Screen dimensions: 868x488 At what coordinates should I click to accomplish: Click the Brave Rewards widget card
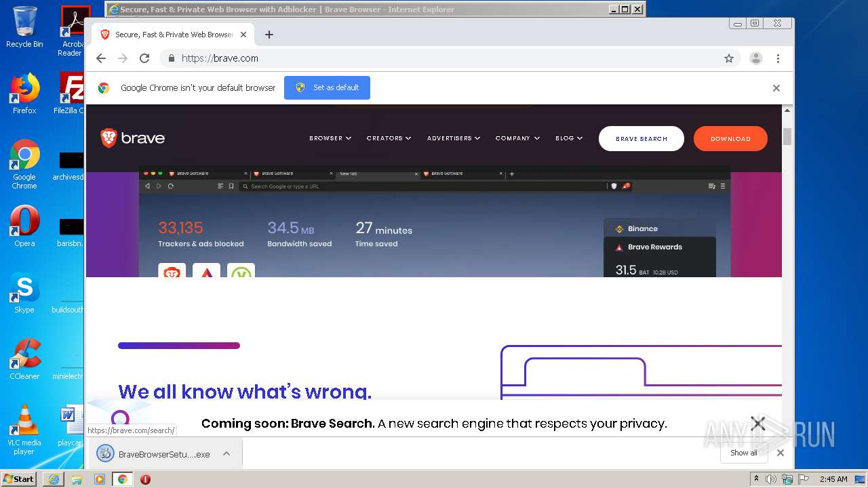[x=660, y=258]
